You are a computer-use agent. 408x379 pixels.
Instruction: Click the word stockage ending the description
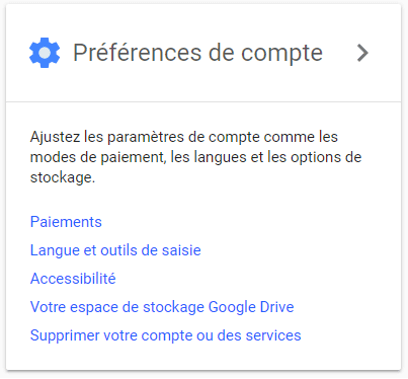61,177
